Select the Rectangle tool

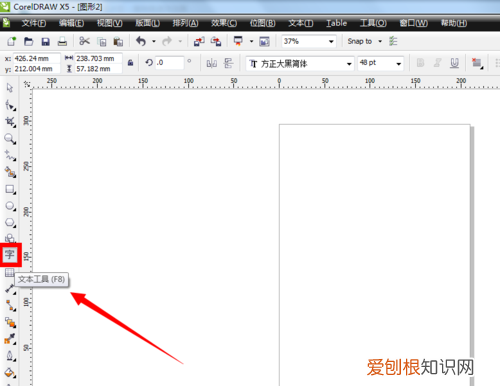coord(10,189)
